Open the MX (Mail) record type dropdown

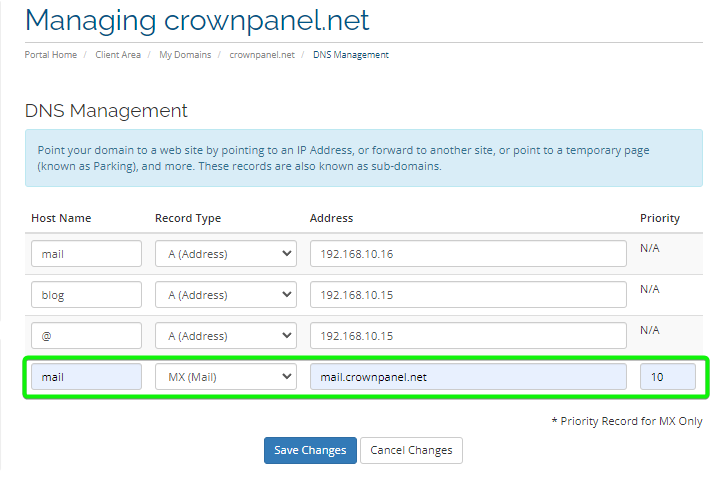tap(226, 376)
